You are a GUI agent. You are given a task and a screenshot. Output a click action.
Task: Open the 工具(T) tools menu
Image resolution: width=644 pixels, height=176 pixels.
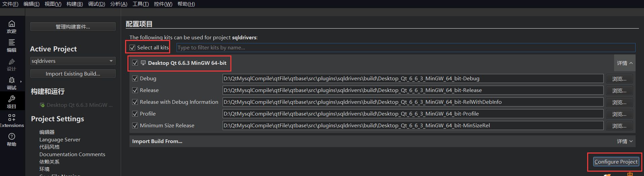pyautogui.click(x=141, y=4)
